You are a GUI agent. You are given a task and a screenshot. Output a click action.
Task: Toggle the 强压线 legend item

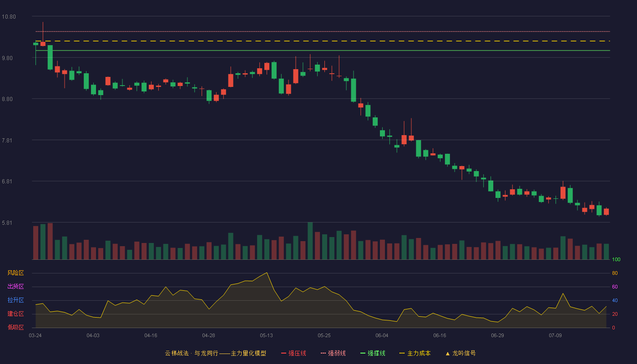(x=293, y=353)
